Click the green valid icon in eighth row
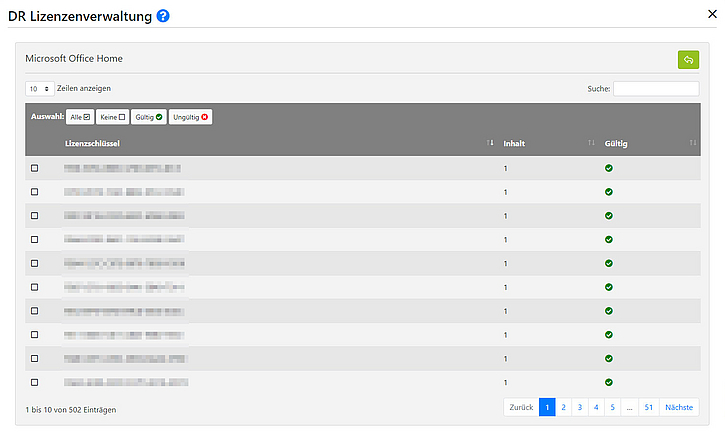This screenshot has width=725, height=443. point(608,335)
